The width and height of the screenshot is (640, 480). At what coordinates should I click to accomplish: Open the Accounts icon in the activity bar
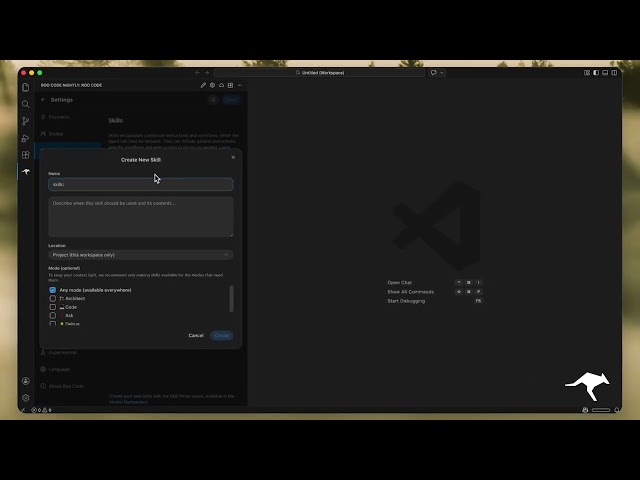point(26,381)
